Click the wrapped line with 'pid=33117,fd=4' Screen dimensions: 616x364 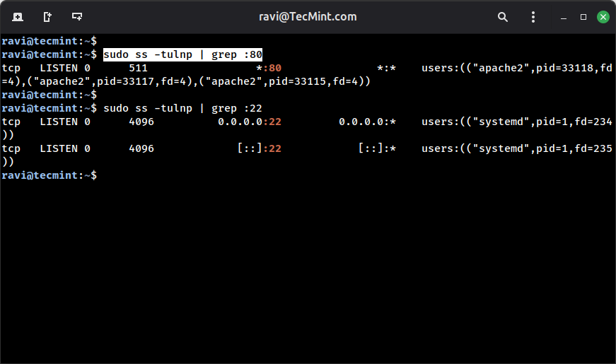point(186,81)
